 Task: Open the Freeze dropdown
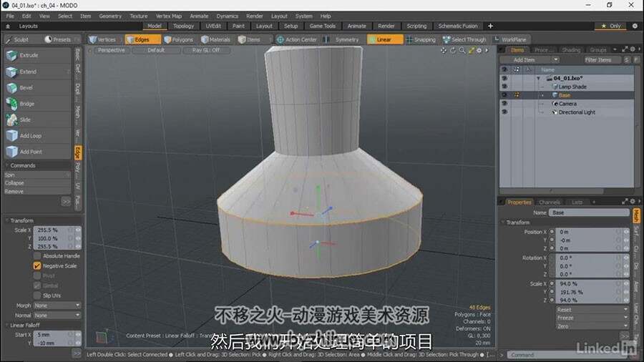(x=592, y=318)
